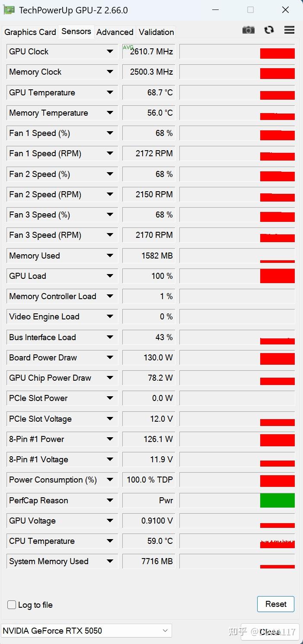Switch to the Advanced tab
The image size is (303, 644).
click(x=115, y=32)
